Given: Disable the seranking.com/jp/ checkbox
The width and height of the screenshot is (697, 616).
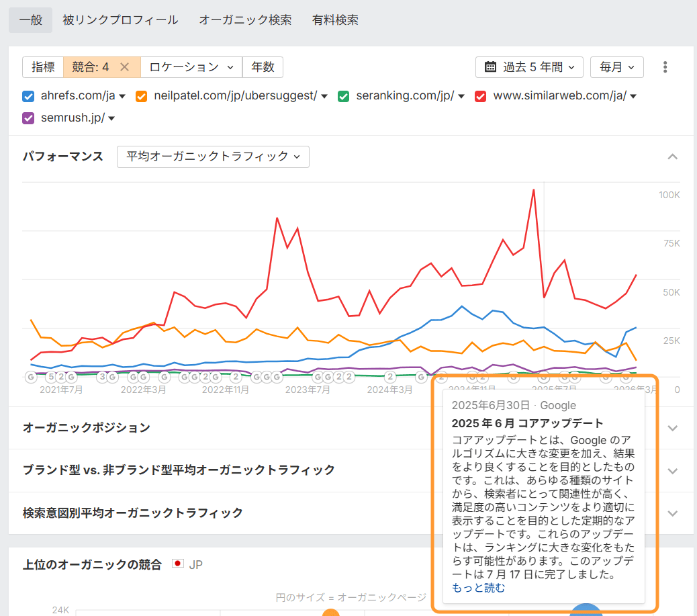Looking at the screenshot, I should [x=344, y=96].
